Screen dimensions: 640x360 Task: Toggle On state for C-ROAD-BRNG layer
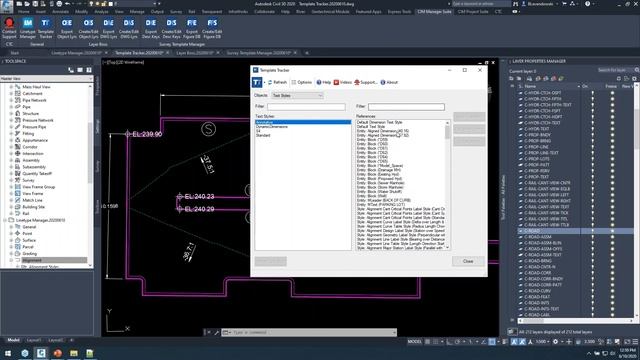coord(593,261)
